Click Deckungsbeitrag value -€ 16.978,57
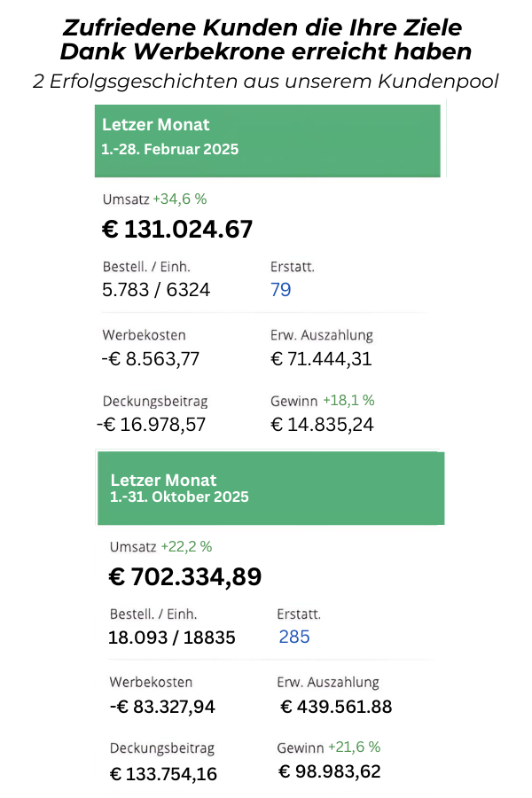 pos(151,425)
